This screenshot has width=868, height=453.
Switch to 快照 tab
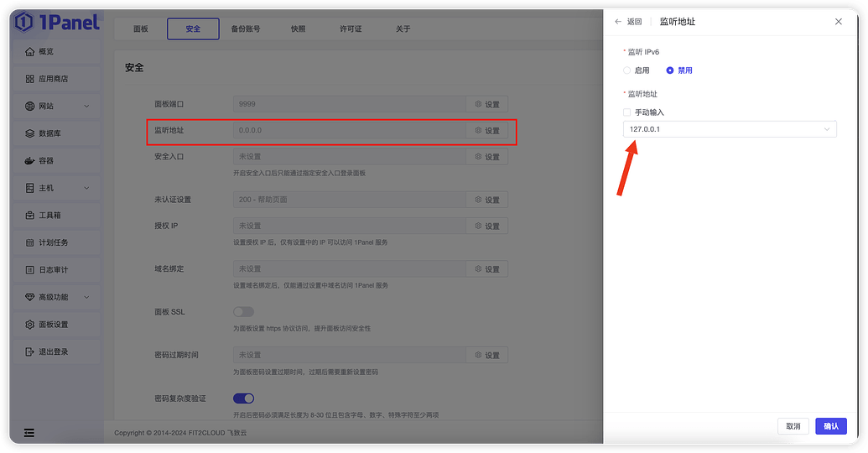coord(299,29)
